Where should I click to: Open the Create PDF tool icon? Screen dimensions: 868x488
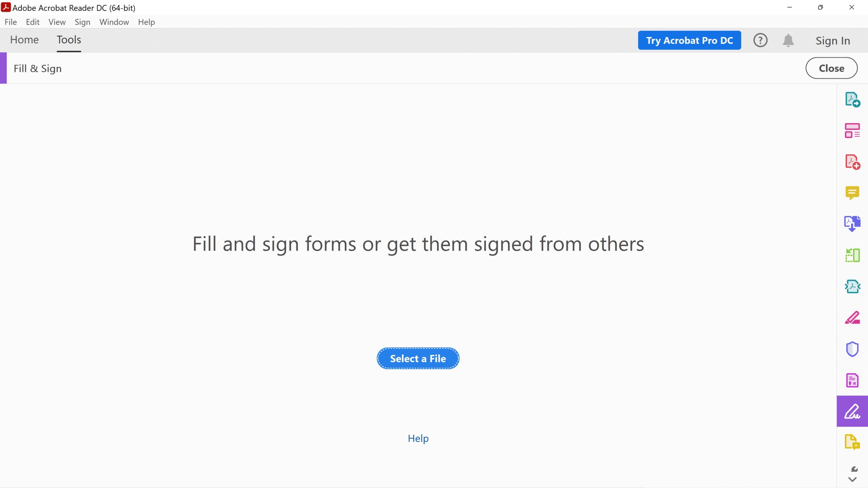(x=852, y=162)
